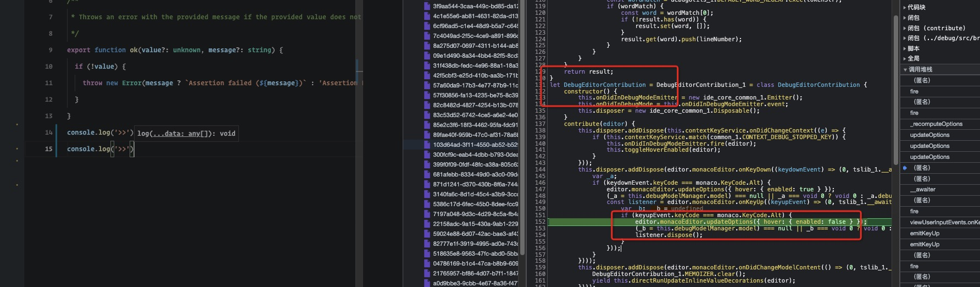Click the file icon beside 681afebb-8334-49d0-a3c0
The width and height of the screenshot is (980, 287).
pyautogui.click(x=427, y=174)
